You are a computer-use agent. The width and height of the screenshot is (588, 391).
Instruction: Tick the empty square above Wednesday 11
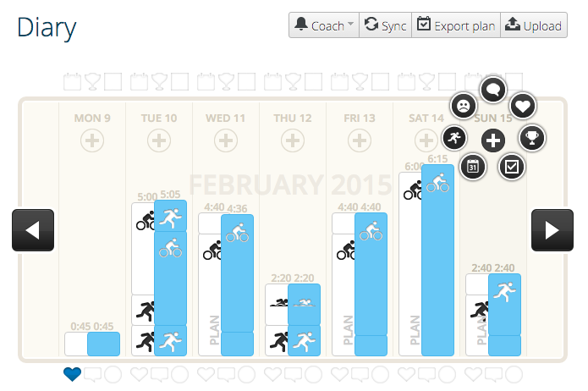tap(247, 82)
